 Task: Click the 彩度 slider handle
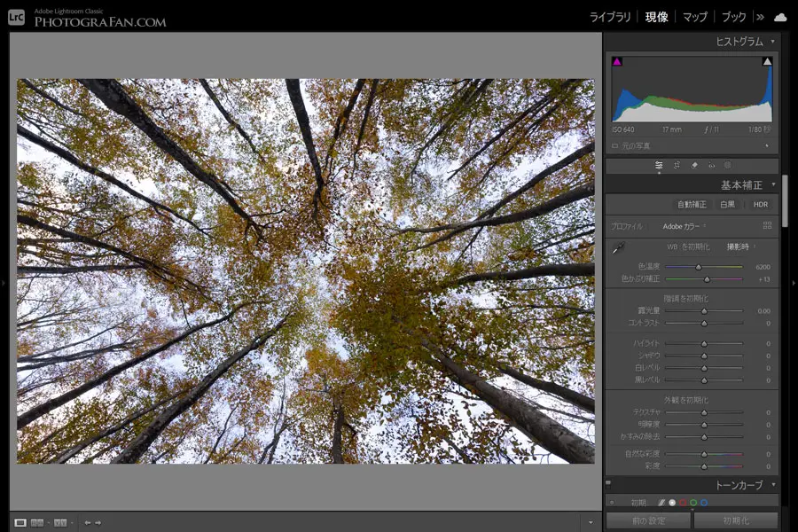point(704,465)
